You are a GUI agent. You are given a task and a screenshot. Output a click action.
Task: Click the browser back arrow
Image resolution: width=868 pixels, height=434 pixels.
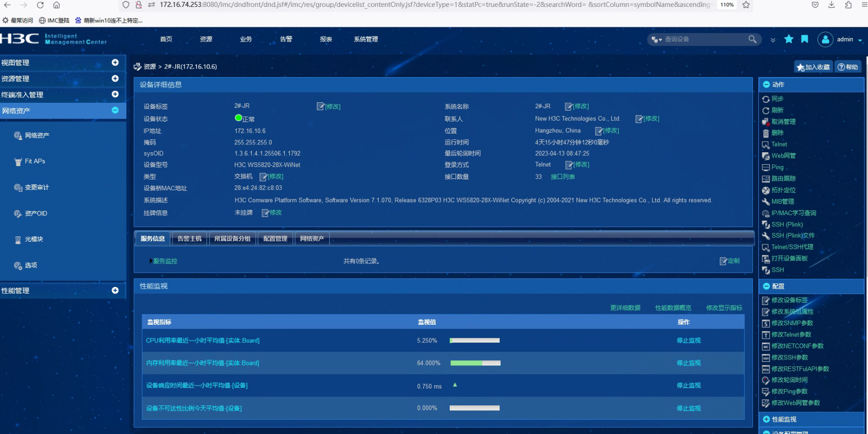pos(7,5)
